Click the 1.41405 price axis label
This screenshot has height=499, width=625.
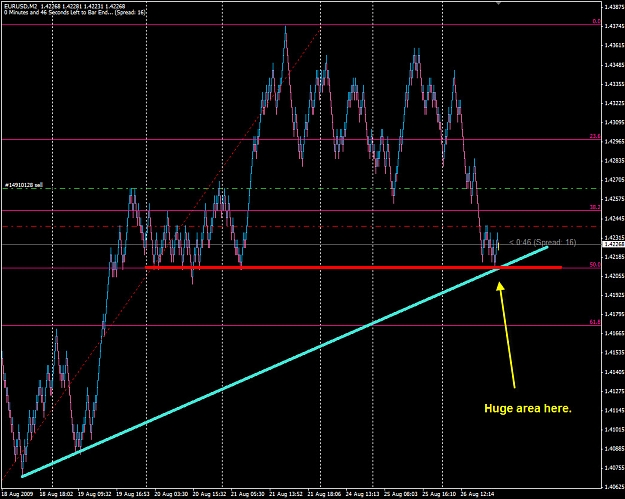coord(614,372)
